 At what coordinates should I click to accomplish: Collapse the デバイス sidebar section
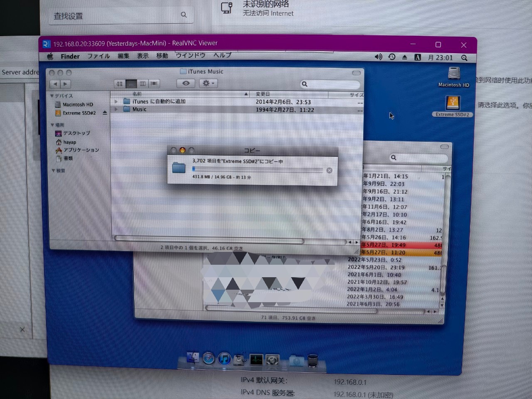coord(52,96)
